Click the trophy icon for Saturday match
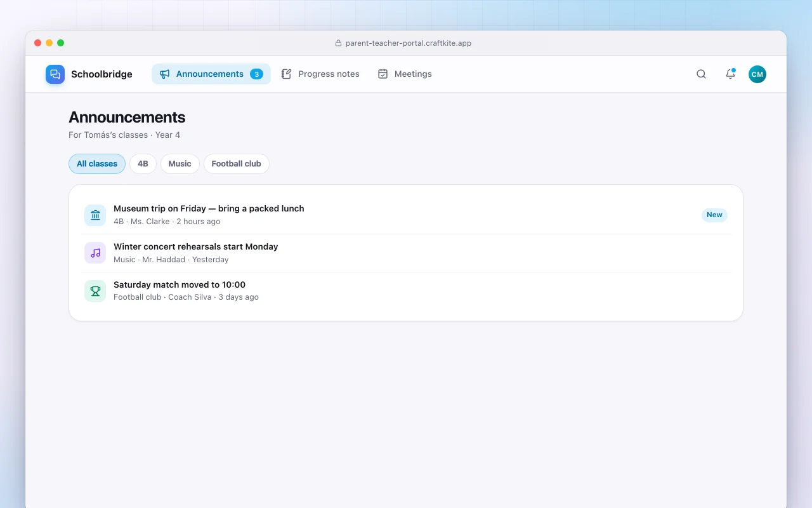This screenshot has width=812, height=508. [x=95, y=291]
